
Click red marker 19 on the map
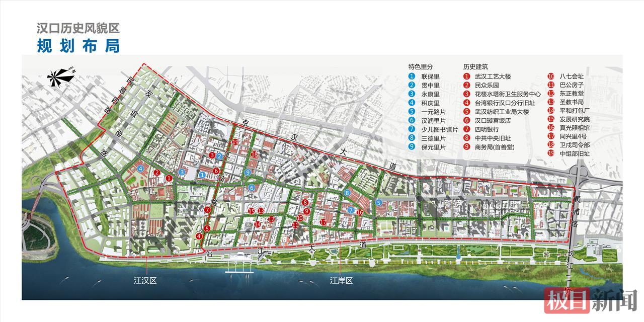[235, 142]
